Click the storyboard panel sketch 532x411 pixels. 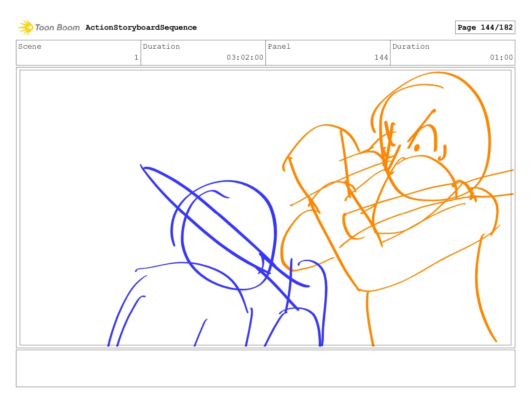tap(265, 208)
